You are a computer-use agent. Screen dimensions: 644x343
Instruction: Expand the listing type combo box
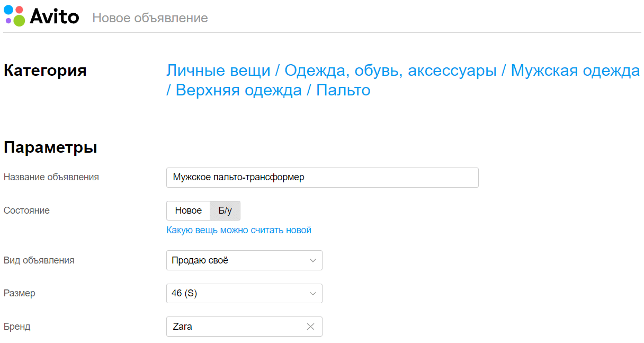coord(244,260)
